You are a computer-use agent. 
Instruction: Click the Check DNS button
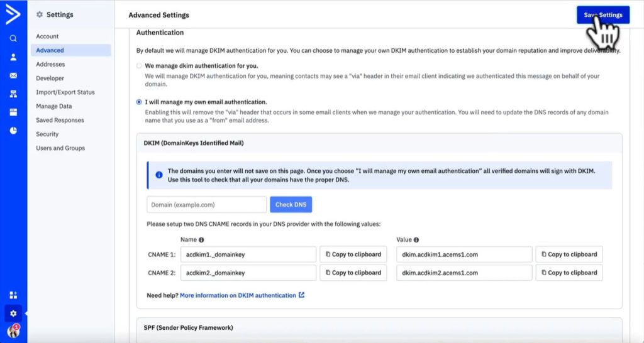(x=291, y=205)
